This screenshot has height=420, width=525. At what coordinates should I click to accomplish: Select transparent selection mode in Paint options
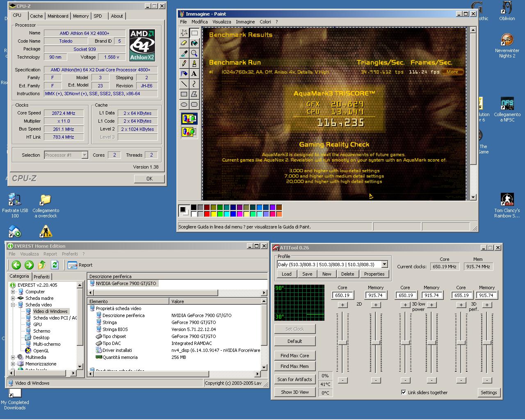click(189, 132)
